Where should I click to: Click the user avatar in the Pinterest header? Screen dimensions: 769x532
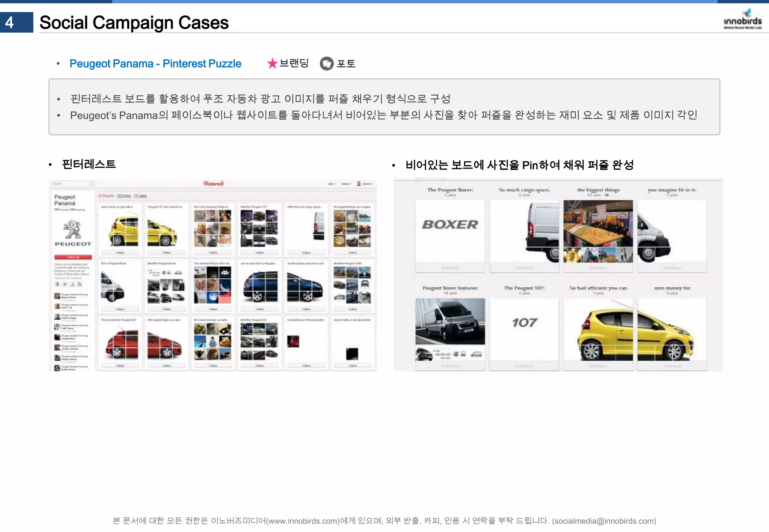[359, 183]
